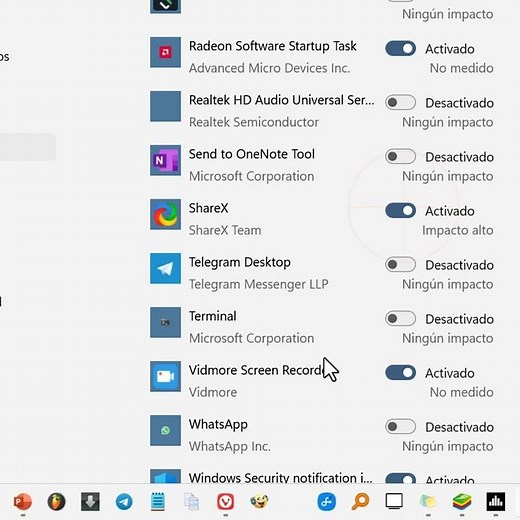Click the 'WhatsApp' app name
520x520 pixels.
click(218, 425)
